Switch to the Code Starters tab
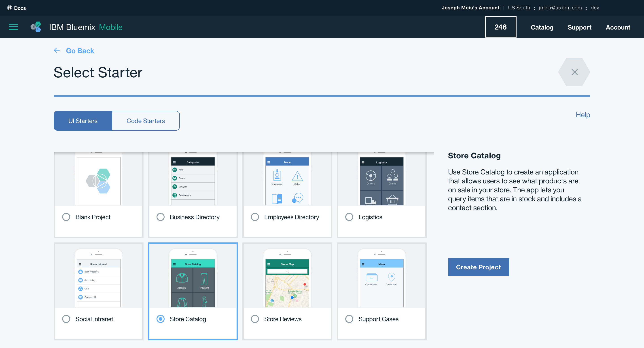Screen dimensions: 644x348 coord(146,121)
